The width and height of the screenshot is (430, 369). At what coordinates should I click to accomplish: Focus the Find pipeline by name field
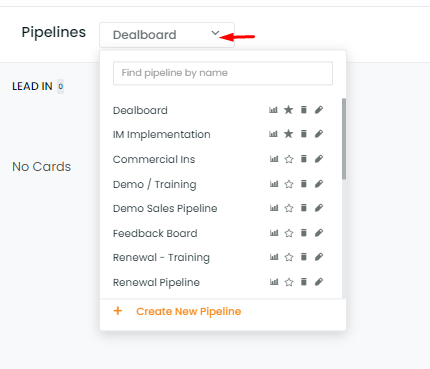(223, 73)
